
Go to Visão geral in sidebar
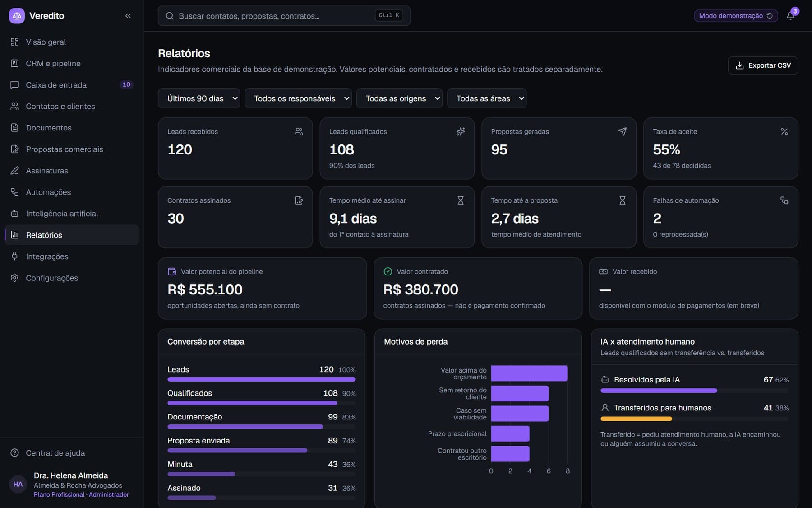pos(72,42)
